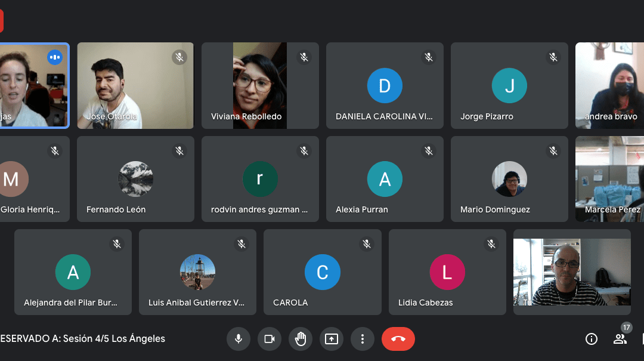Click the name label Fernando León
644x361 pixels.
(116, 209)
